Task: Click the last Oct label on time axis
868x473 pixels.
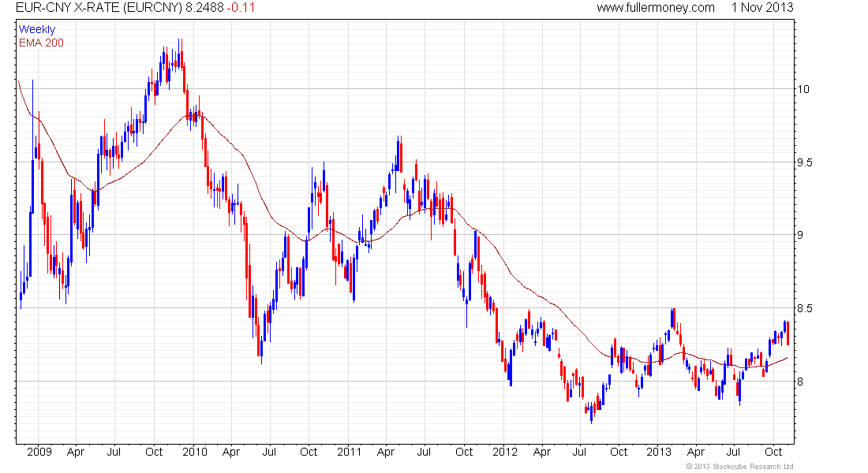Action: pyautogui.click(x=773, y=452)
